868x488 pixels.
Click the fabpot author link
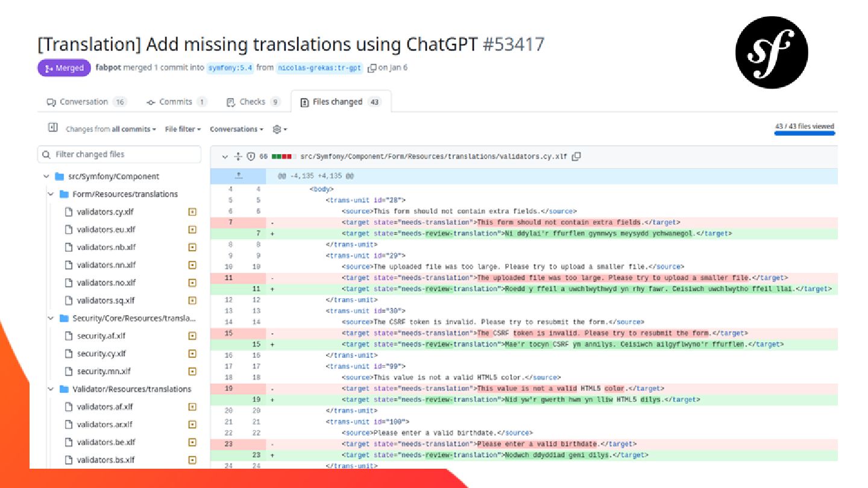point(107,67)
